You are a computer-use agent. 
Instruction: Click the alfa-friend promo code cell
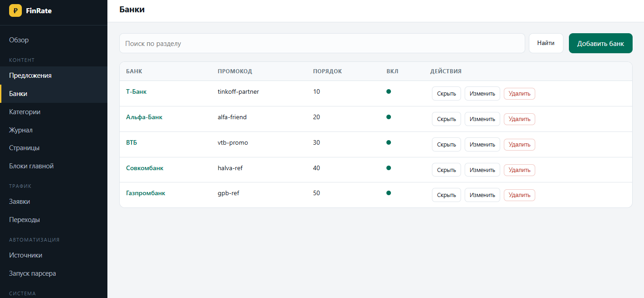point(232,117)
